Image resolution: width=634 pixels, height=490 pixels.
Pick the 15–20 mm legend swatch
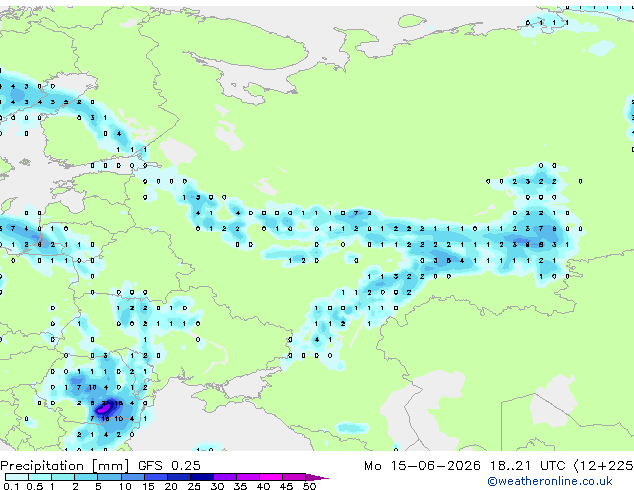point(155,477)
